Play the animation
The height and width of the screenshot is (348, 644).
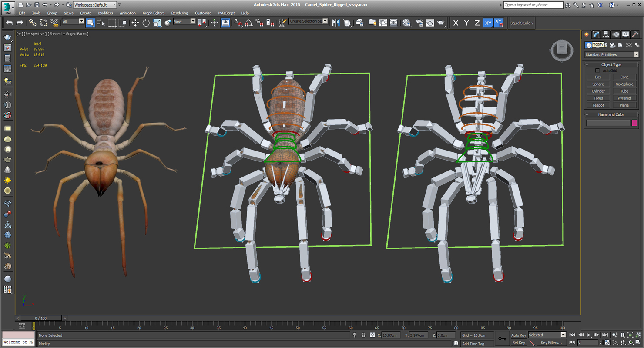pos(588,335)
